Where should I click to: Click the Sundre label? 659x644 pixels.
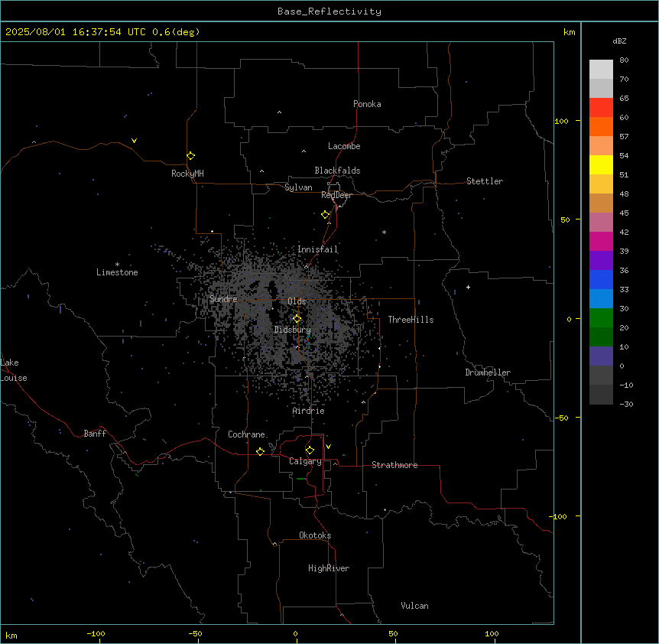223,299
